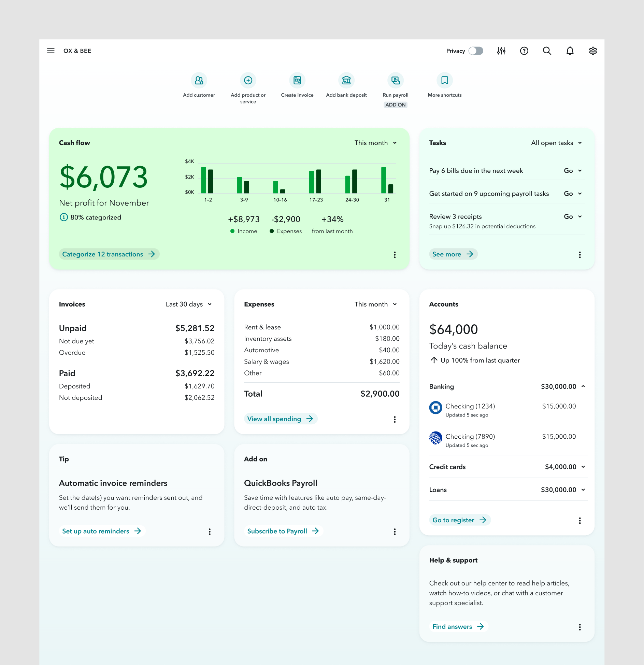Open the navigation hamburger menu
This screenshot has width=644, height=665.
click(51, 51)
